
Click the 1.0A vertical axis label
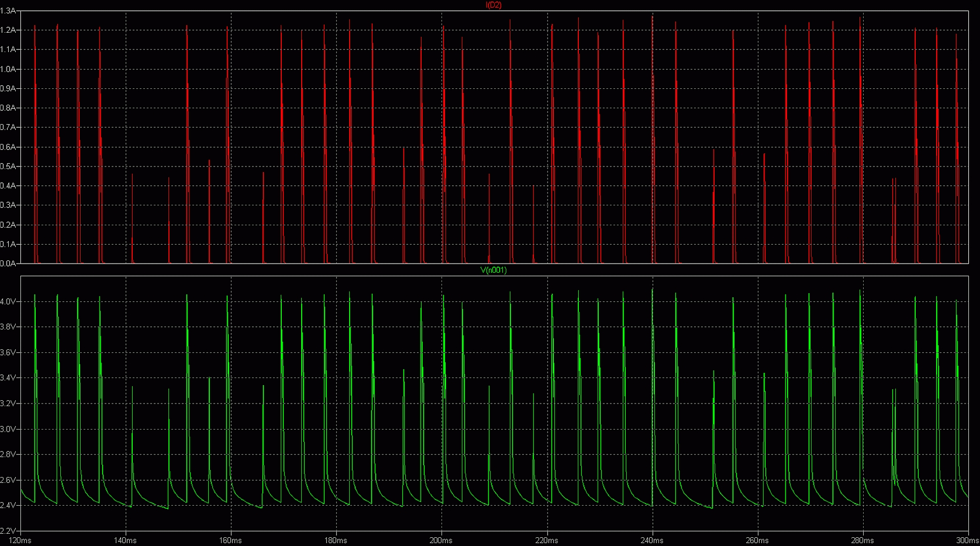pyautogui.click(x=8, y=69)
